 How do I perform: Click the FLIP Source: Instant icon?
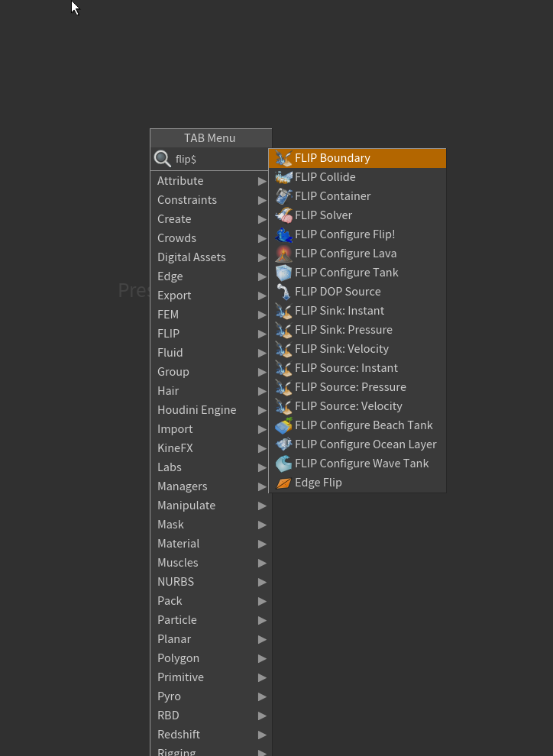pyautogui.click(x=283, y=368)
